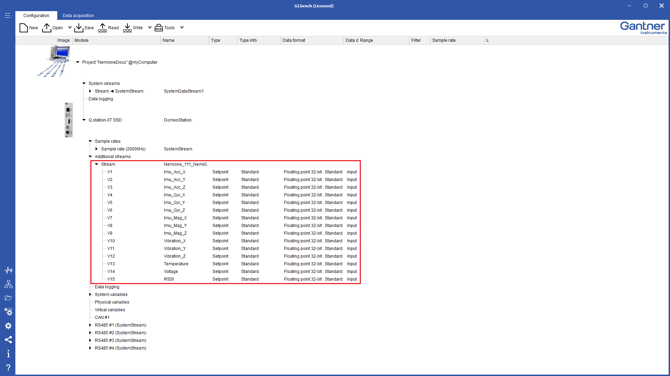
Task: Select the V5 variable row
Action: tap(231, 203)
